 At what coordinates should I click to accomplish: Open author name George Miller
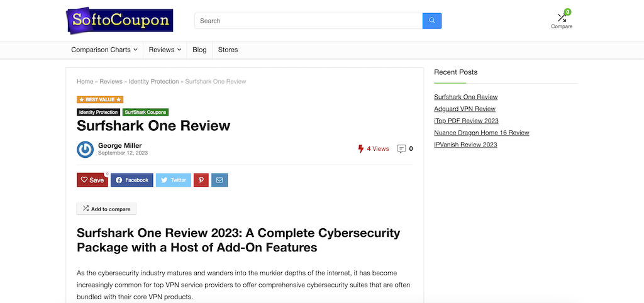point(120,145)
